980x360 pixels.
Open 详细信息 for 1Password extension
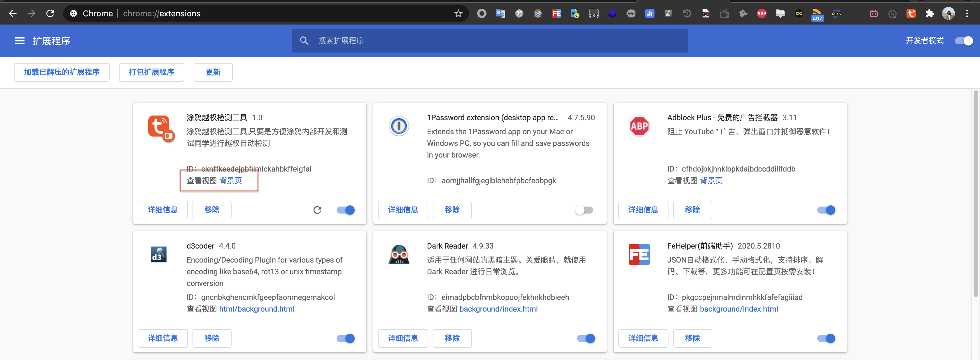point(403,210)
